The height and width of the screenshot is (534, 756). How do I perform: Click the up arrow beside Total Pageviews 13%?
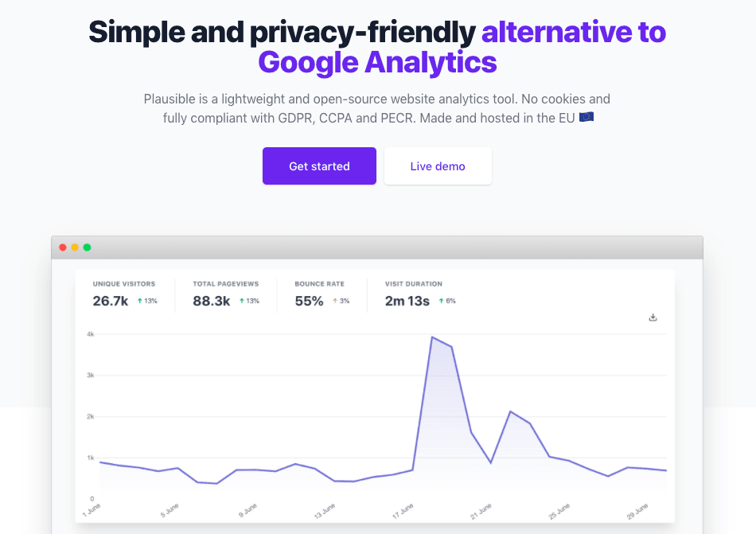pyautogui.click(x=241, y=301)
